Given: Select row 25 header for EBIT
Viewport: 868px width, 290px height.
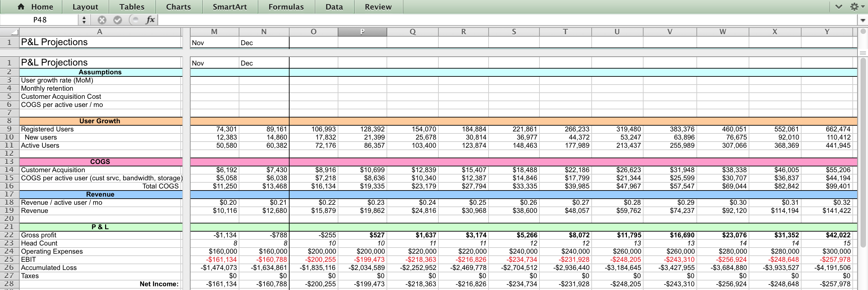Looking at the screenshot, I should click(x=9, y=259).
